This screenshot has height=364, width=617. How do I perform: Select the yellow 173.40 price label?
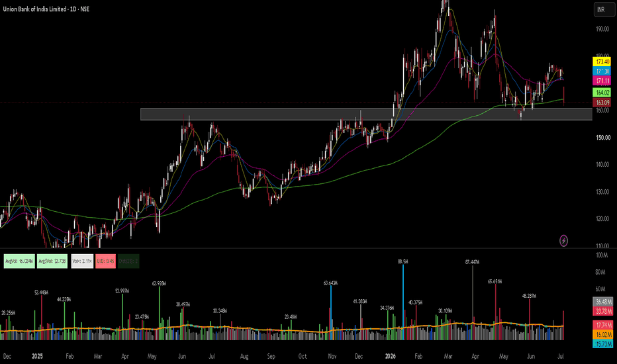tap(602, 62)
